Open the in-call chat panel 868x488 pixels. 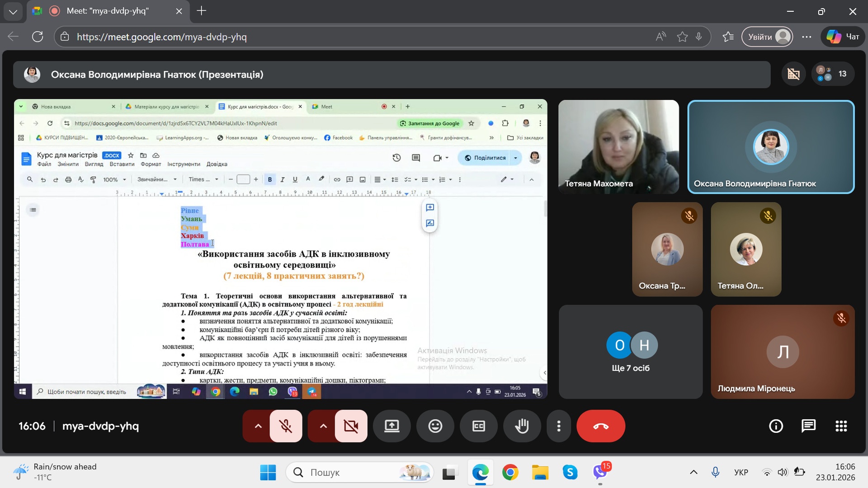coord(808,426)
